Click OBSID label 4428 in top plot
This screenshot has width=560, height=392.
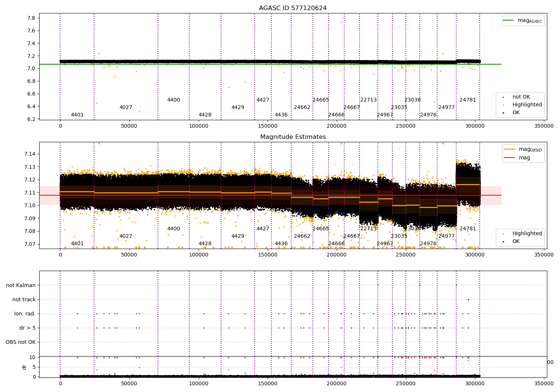[205, 115]
